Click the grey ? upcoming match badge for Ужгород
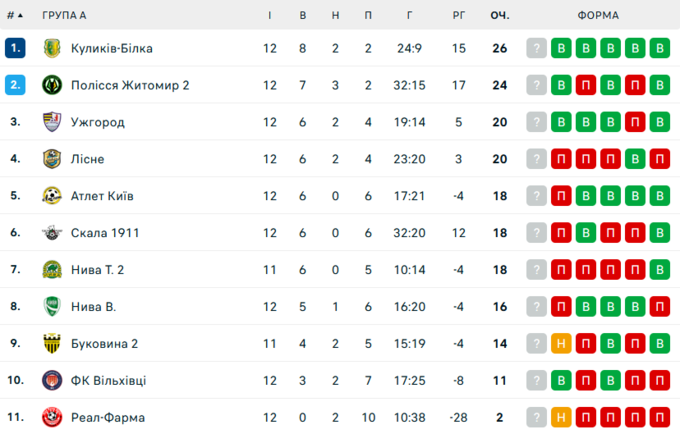The height and width of the screenshot is (434, 680). pos(537,122)
